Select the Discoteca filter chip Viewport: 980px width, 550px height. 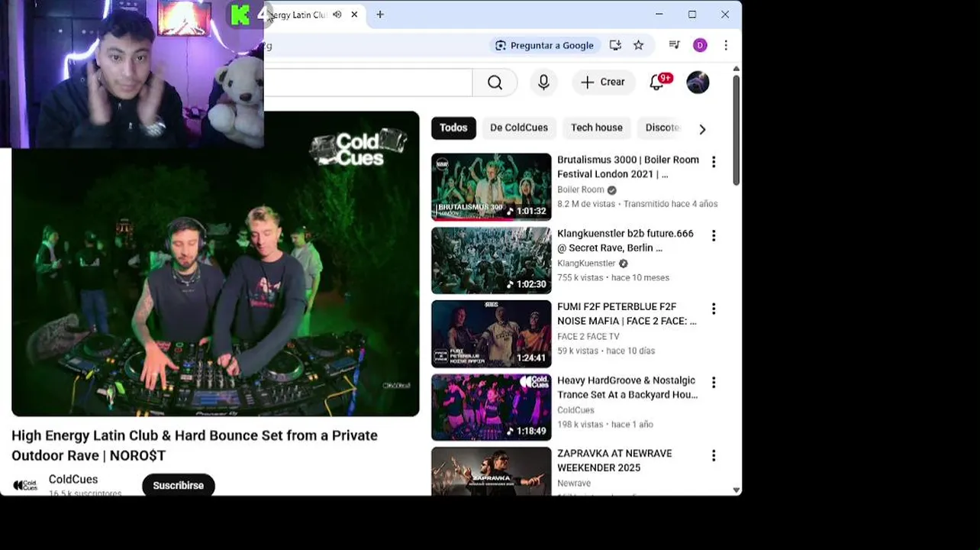(x=661, y=128)
